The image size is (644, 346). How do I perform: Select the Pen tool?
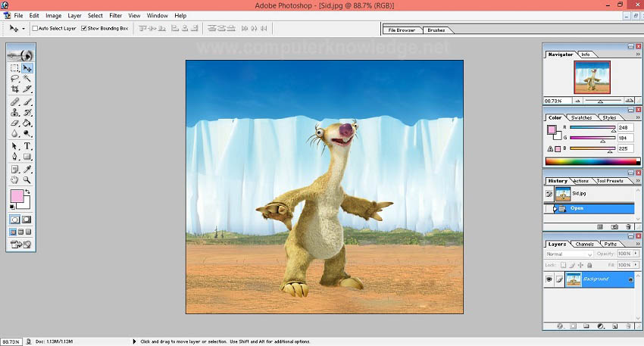tap(15, 157)
